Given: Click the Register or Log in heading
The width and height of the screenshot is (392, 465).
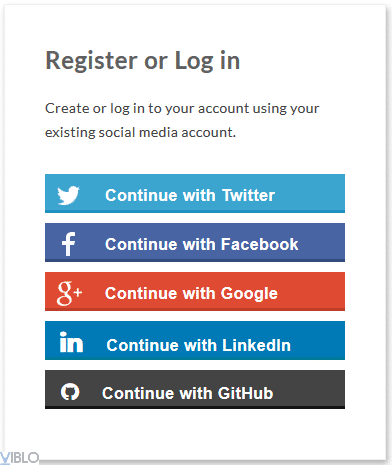Looking at the screenshot, I should coord(143,61).
